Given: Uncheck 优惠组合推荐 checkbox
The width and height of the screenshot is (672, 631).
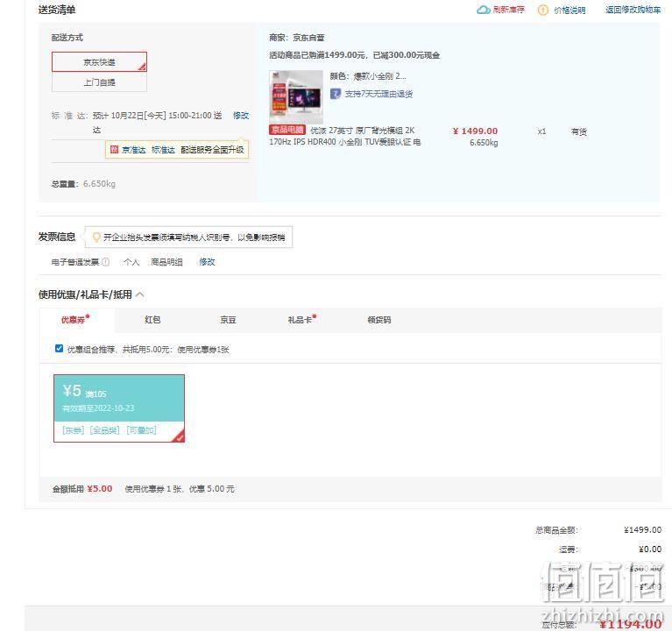Looking at the screenshot, I should point(60,349).
